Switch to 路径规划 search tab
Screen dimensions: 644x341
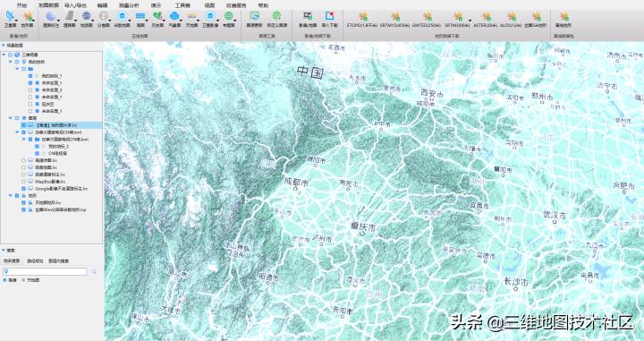pos(35,260)
